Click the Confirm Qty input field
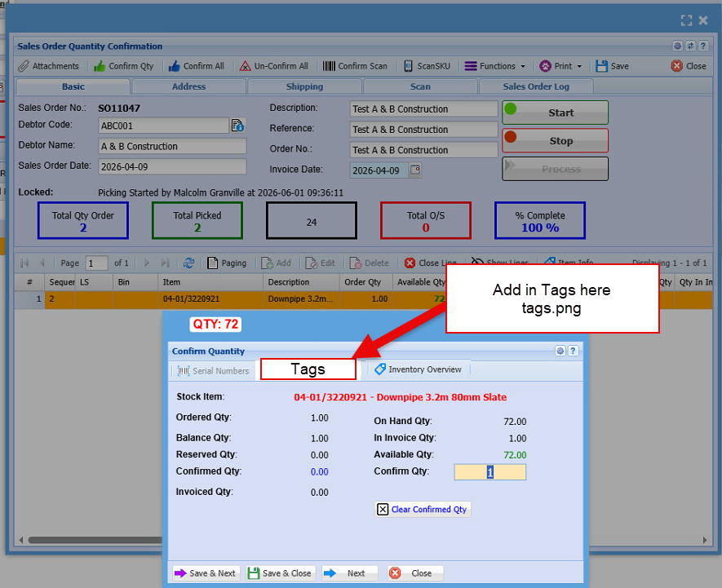 tap(490, 472)
